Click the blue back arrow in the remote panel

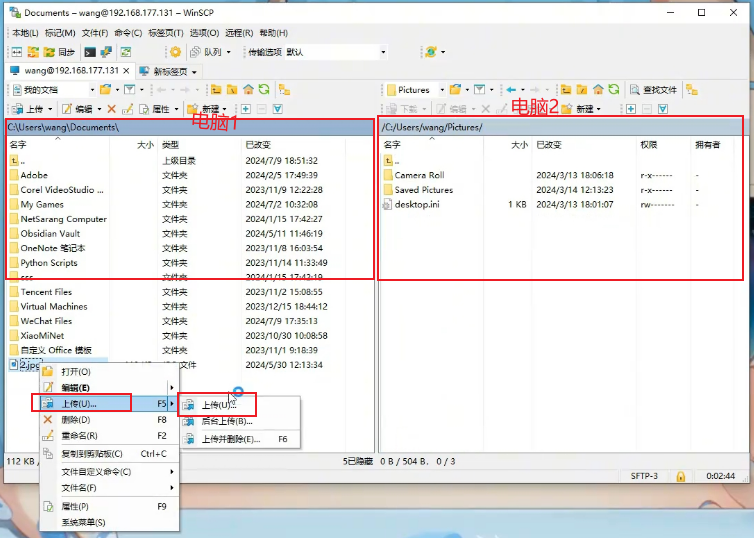click(511, 90)
